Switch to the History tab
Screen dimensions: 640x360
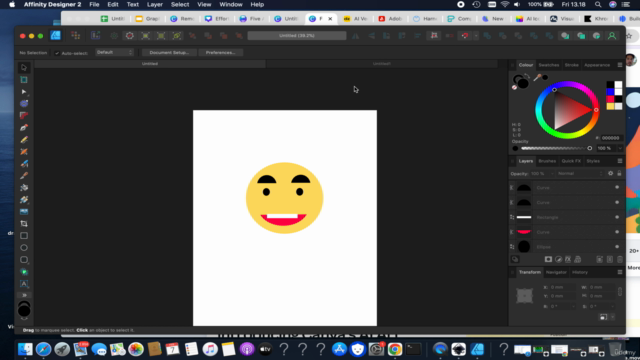click(x=580, y=272)
